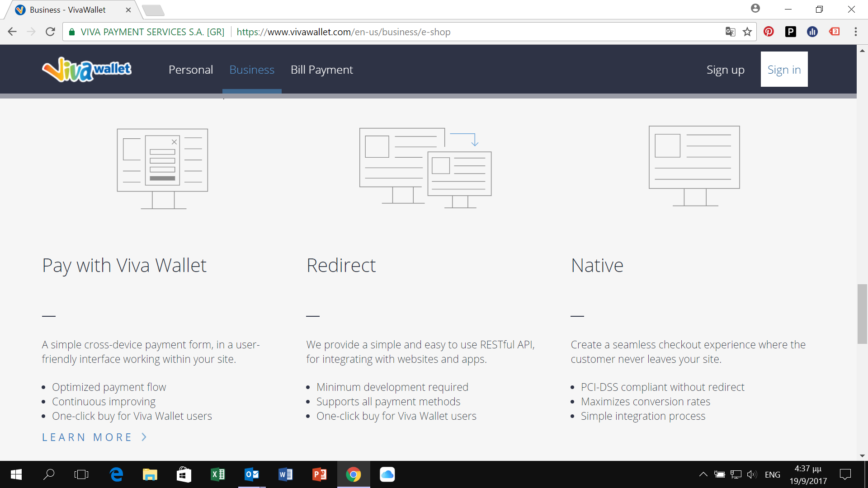This screenshot has width=868, height=488.
Task: Go back with the browser back arrow
Action: tap(12, 32)
